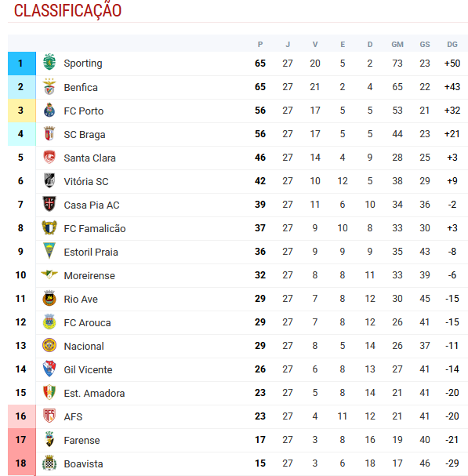Click the DG goal difference header
The width and height of the screenshot is (468, 476).
[452, 45]
